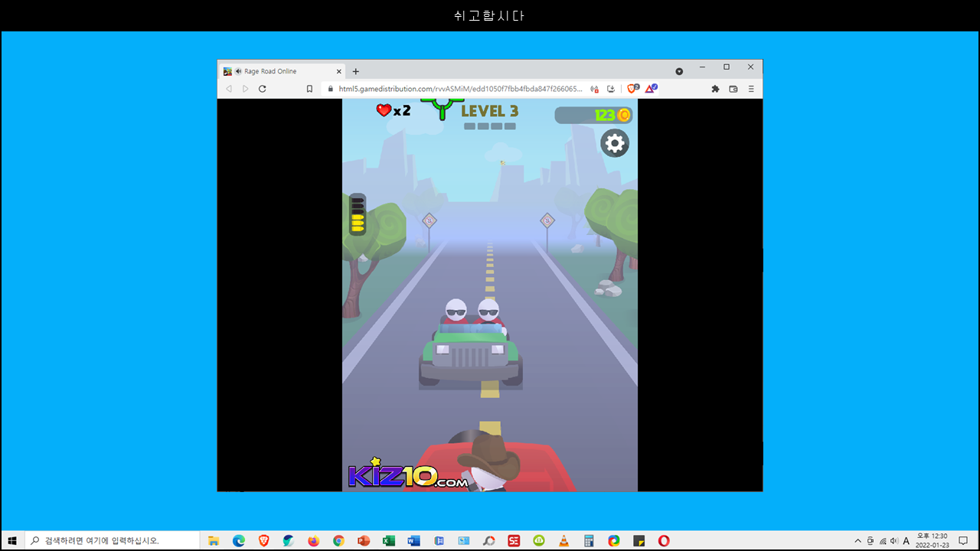
Task: Open network status in system tray
Action: [x=882, y=540]
